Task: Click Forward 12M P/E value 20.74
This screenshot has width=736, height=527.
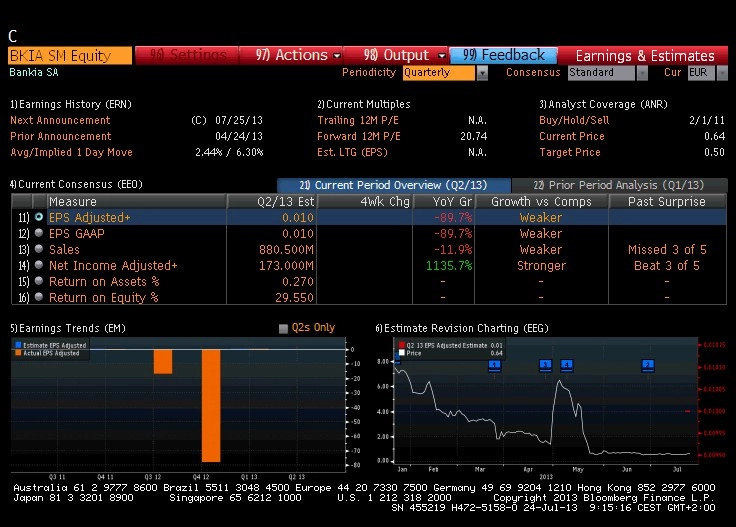Action: click(474, 136)
